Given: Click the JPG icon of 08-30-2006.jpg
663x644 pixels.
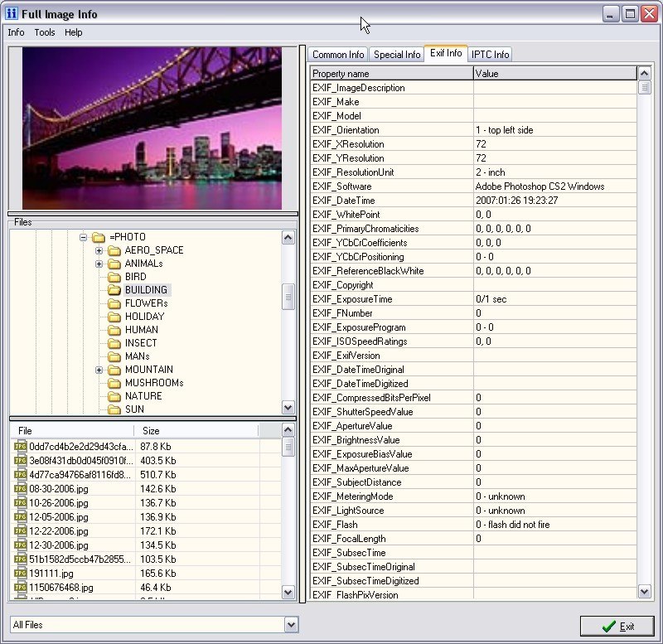Looking at the screenshot, I should 21,488.
